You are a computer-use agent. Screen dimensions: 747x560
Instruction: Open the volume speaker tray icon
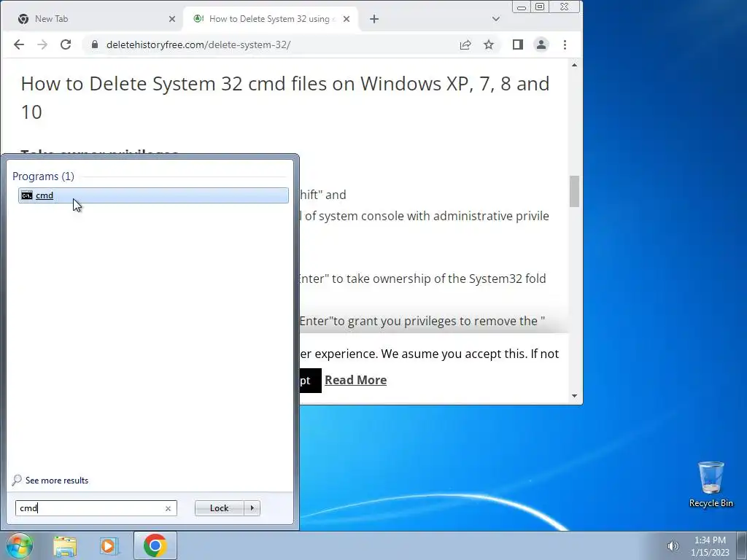673,545
